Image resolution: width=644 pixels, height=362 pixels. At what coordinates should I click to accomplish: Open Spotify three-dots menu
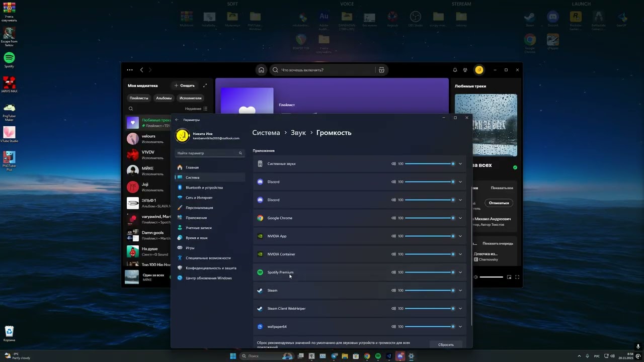click(x=130, y=70)
